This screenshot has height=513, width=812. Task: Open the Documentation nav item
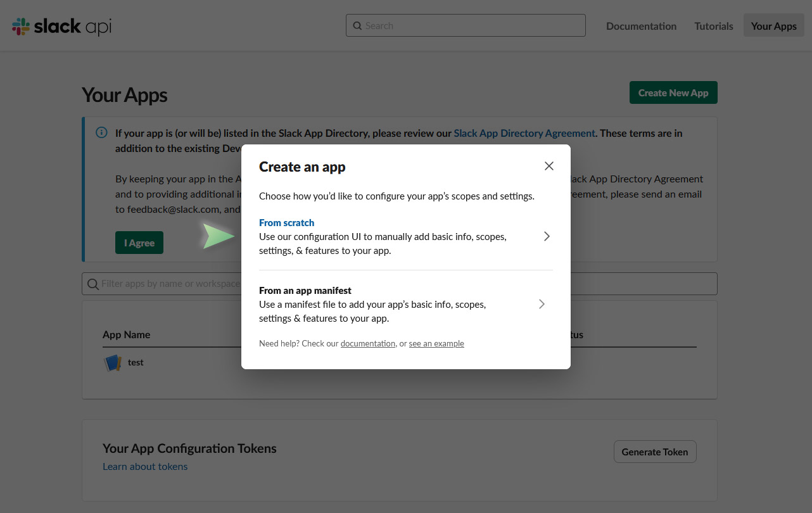coord(641,26)
